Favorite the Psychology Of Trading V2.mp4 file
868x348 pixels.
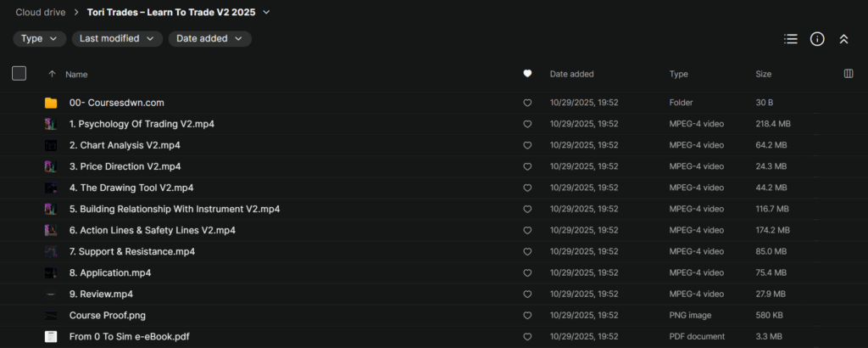[527, 124]
